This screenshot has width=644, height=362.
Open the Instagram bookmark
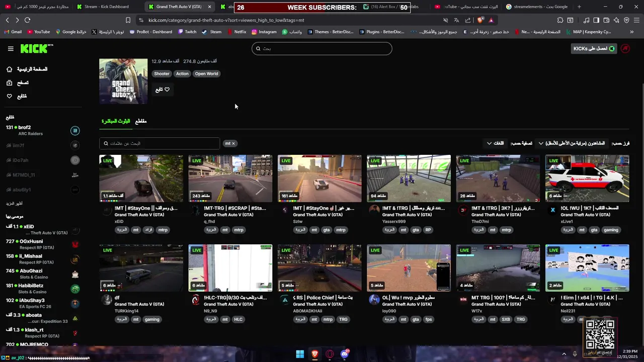point(264,32)
